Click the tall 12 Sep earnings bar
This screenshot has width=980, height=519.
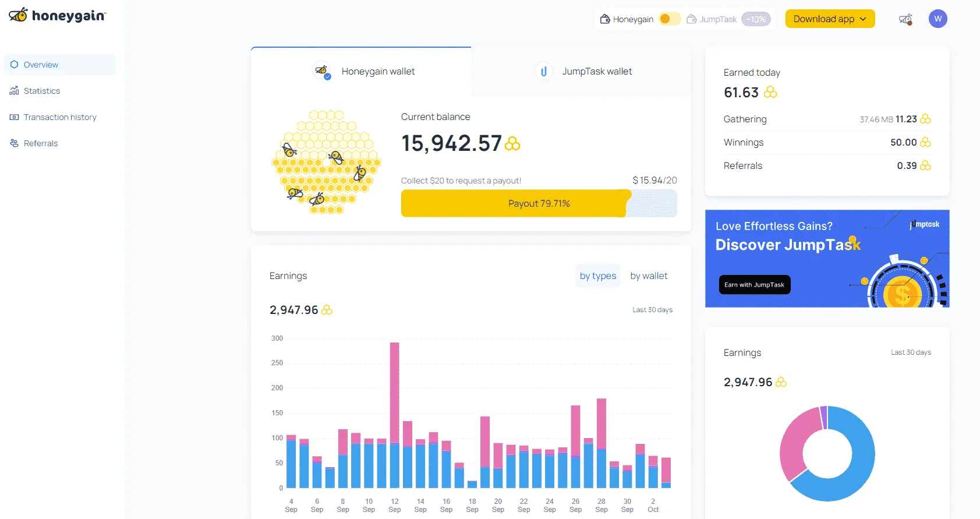pyautogui.click(x=395, y=415)
